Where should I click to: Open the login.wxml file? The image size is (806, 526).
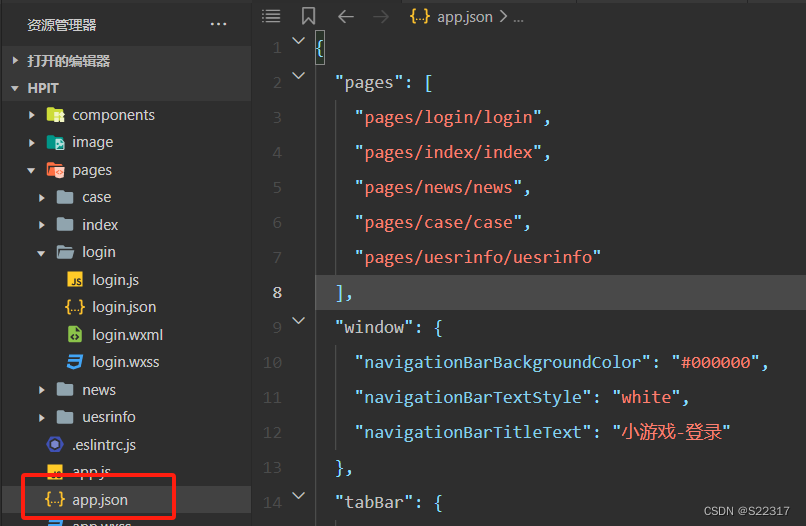[127, 335]
